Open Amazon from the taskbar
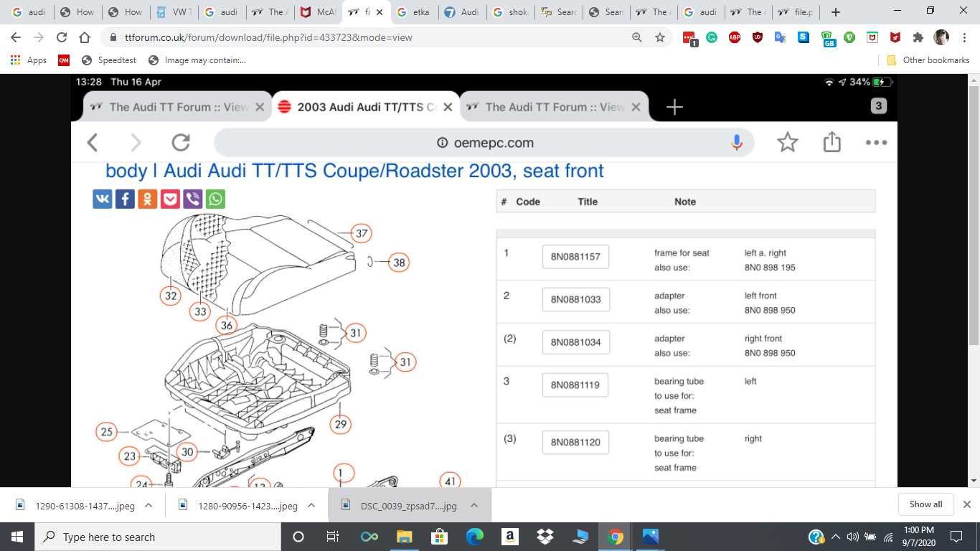980x551 pixels. (x=509, y=537)
